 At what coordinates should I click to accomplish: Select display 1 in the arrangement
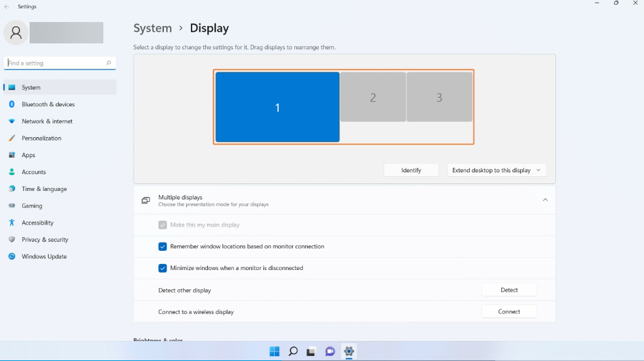[278, 107]
